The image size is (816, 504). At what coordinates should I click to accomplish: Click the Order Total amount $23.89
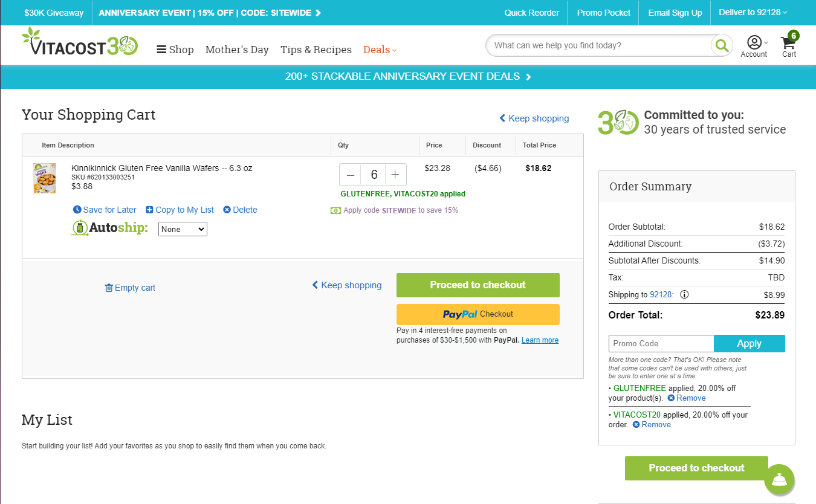770,315
